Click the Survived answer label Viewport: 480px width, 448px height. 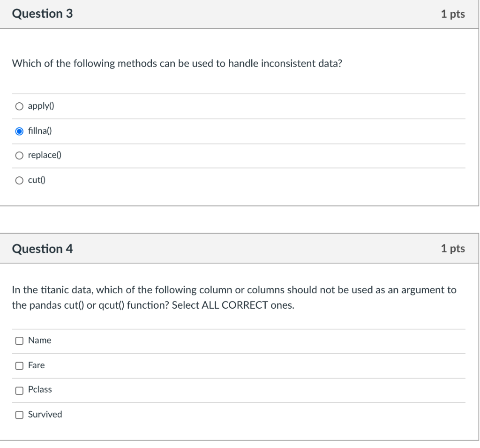point(45,414)
